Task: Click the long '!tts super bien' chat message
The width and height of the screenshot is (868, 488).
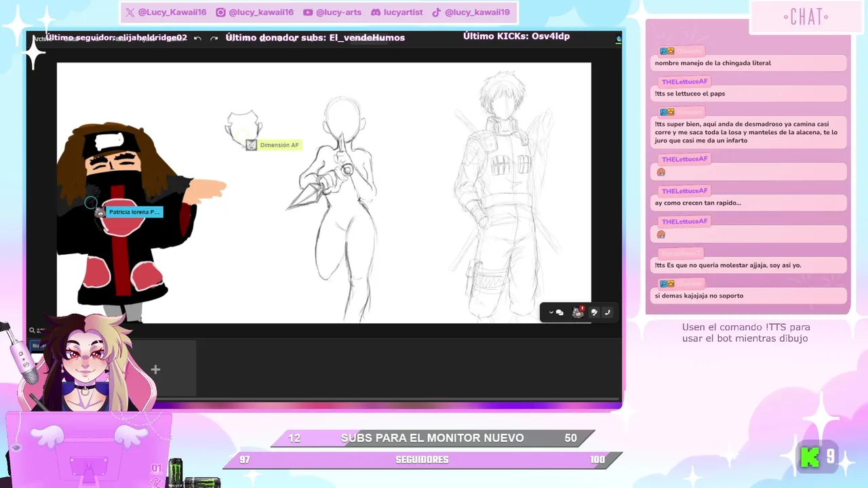Action: click(749, 133)
